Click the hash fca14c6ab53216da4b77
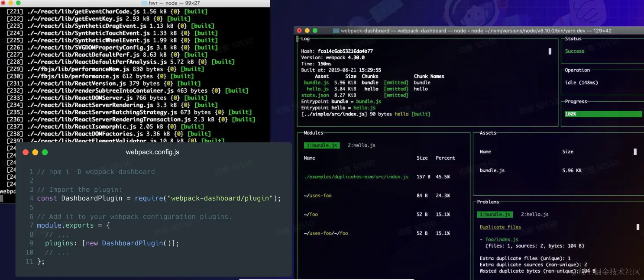 pyautogui.click(x=345, y=51)
